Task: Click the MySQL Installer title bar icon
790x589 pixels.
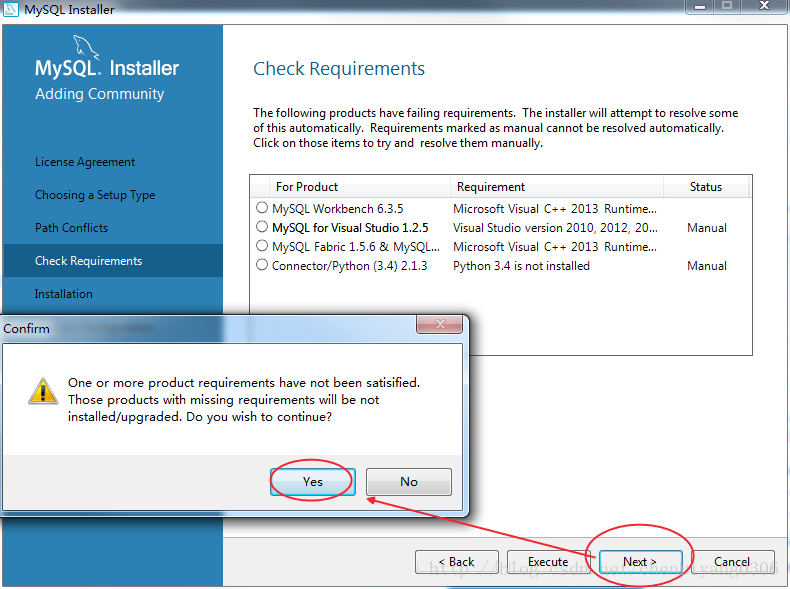Action: coord(11,9)
